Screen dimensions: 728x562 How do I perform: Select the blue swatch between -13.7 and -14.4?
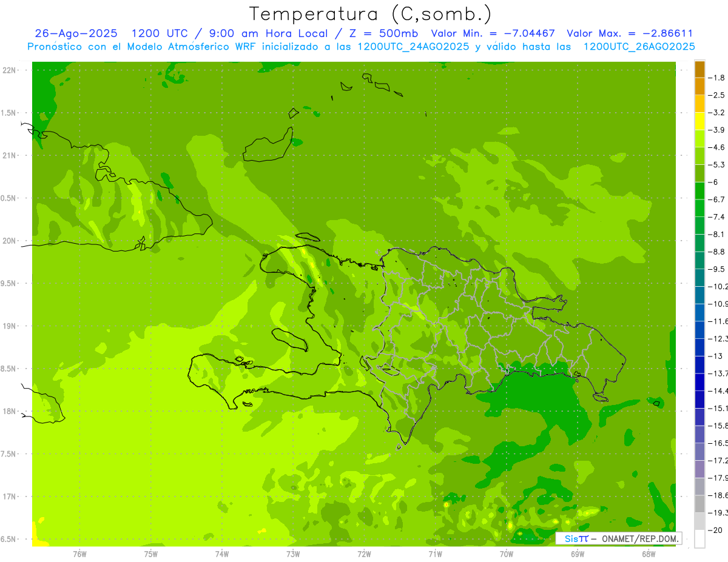click(699, 382)
